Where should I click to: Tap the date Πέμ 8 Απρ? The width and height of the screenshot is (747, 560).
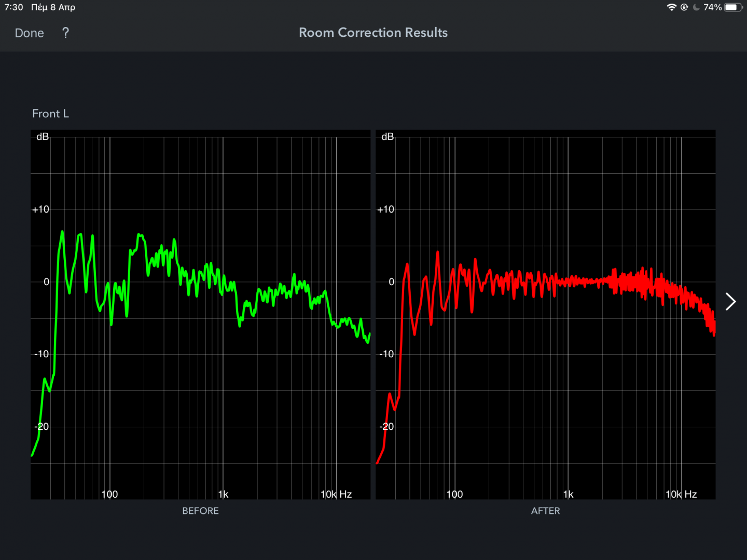(53, 7)
